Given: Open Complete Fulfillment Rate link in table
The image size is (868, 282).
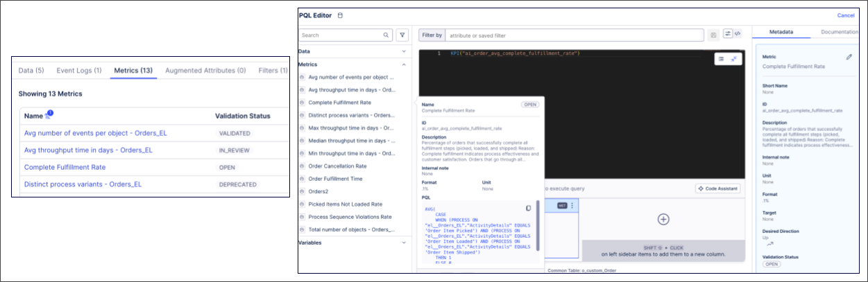Looking at the screenshot, I should pyautogui.click(x=65, y=167).
